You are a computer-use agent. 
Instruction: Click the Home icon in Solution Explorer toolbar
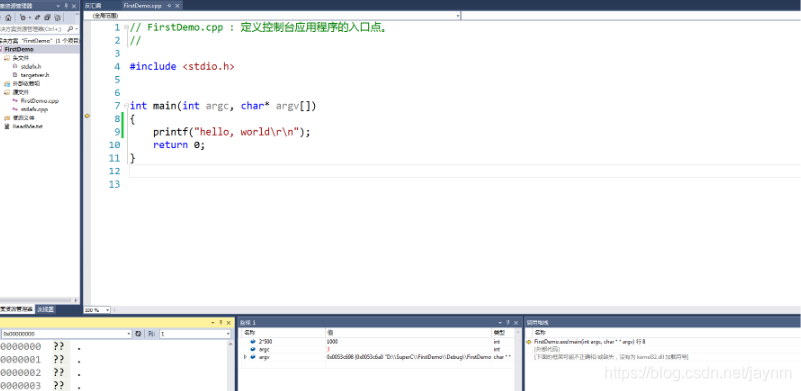pos(8,17)
